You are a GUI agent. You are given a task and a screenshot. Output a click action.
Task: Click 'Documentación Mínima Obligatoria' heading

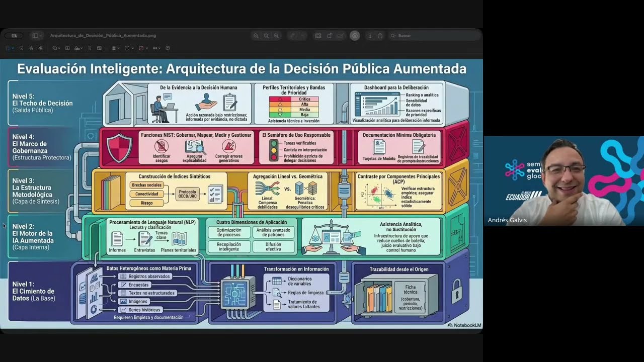(x=399, y=135)
